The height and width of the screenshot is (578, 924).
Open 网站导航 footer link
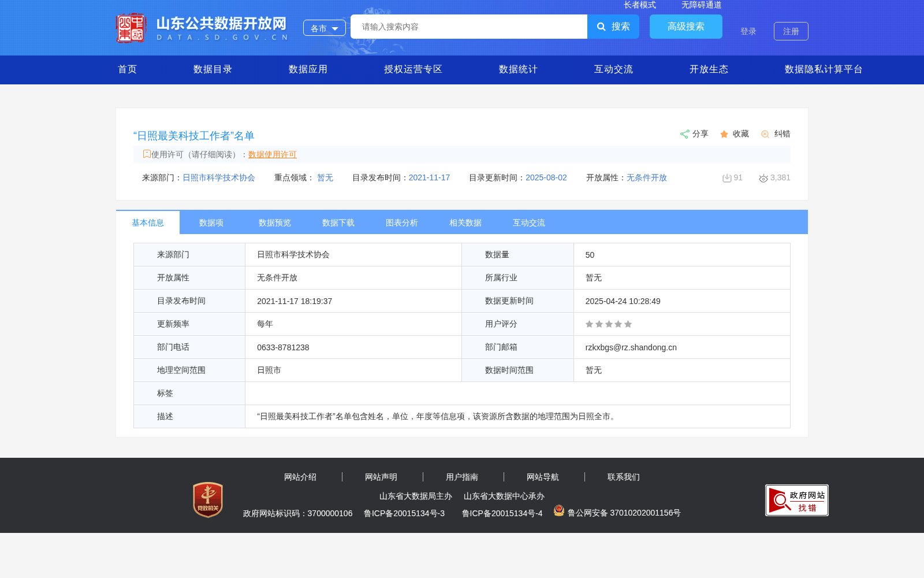pyautogui.click(x=543, y=477)
